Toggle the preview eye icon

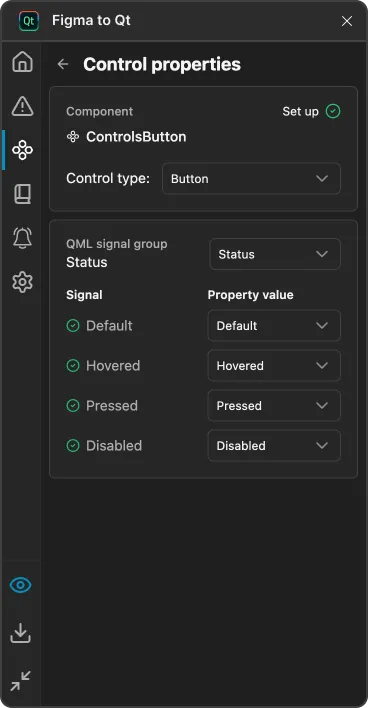(21, 586)
